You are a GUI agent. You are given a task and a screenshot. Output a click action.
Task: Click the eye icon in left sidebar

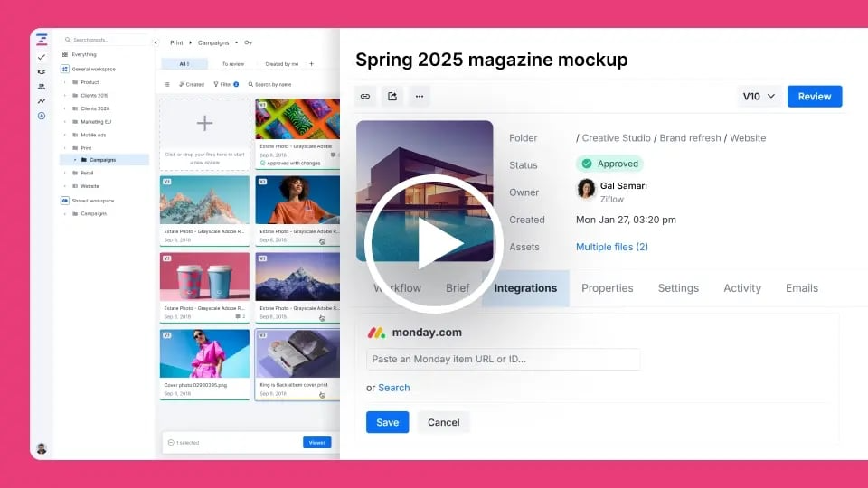41,71
